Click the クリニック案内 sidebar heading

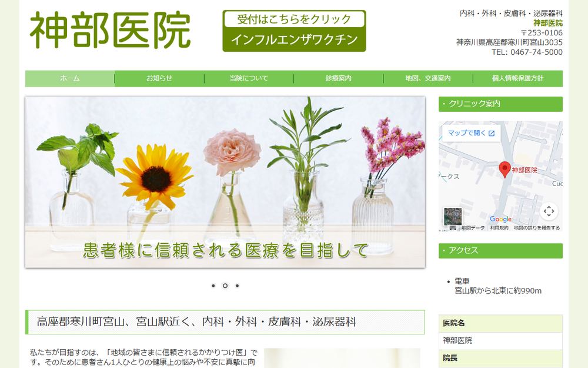point(500,104)
